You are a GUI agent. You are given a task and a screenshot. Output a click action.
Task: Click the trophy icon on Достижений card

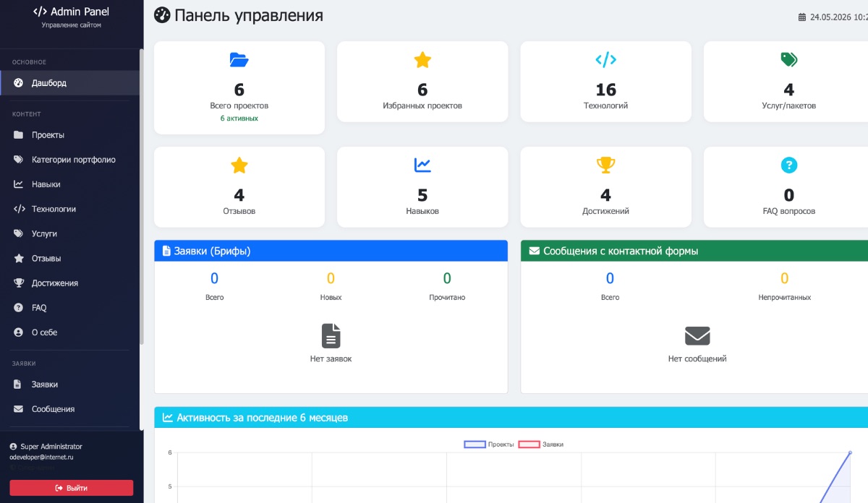click(x=605, y=165)
